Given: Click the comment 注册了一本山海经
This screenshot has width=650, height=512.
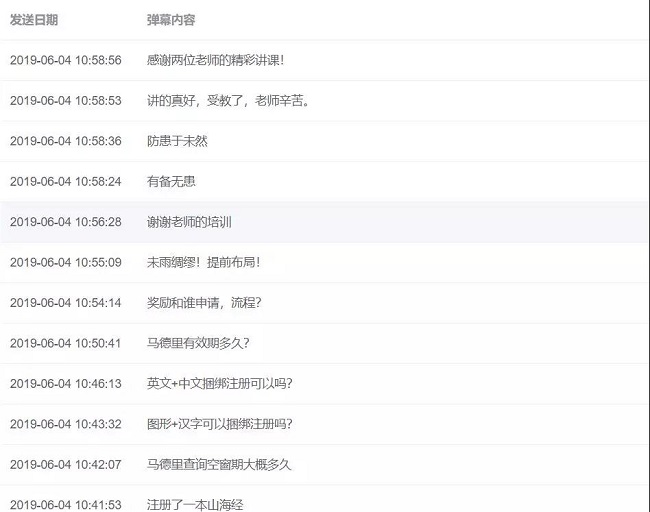Looking at the screenshot, I should click(x=195, y=504).
